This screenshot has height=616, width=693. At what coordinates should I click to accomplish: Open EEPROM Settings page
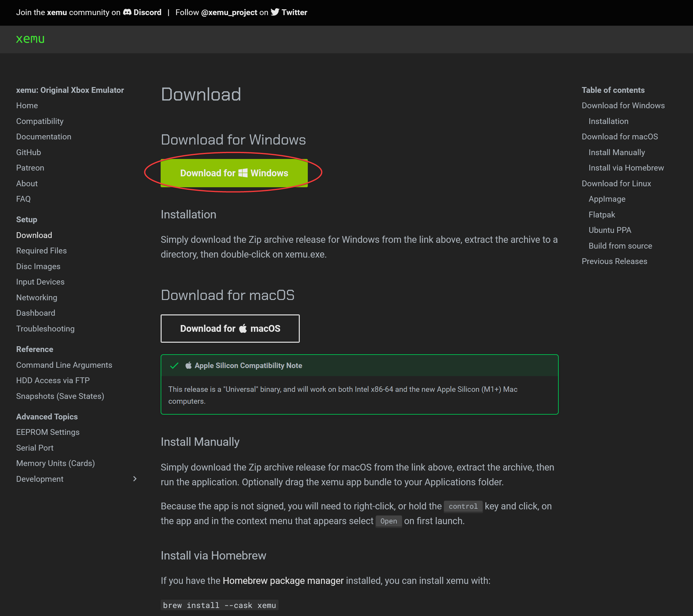pos(48,432)
